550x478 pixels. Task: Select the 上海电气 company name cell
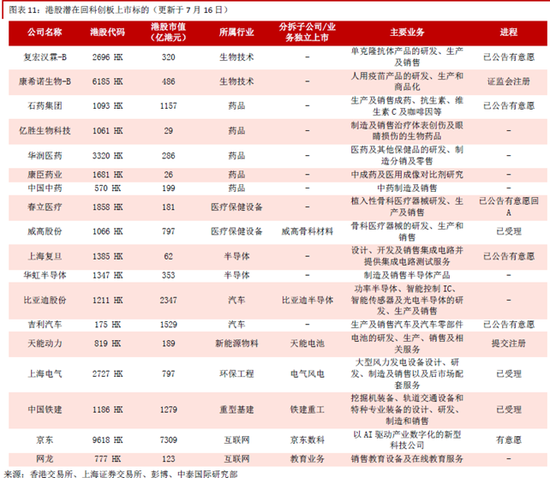coord(45,374)
